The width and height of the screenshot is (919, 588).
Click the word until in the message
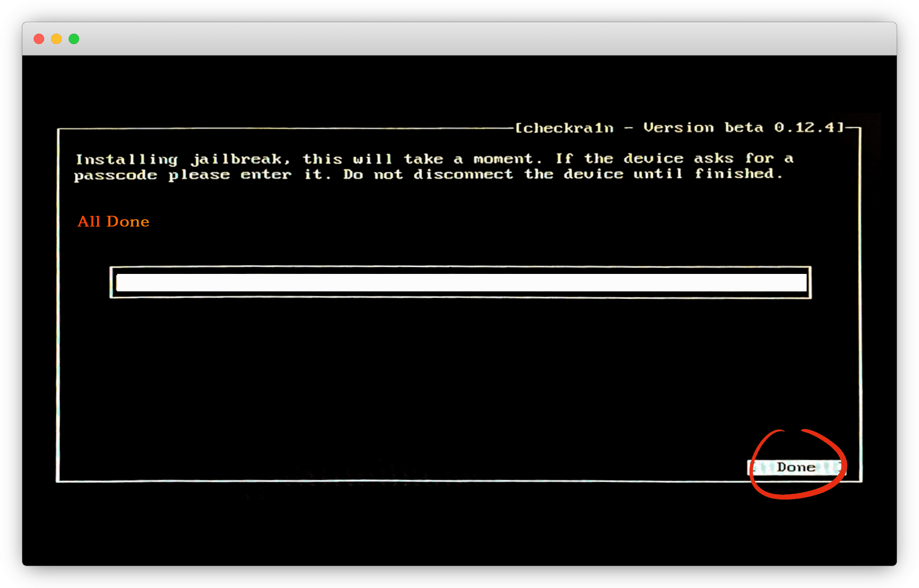point(658,174)
